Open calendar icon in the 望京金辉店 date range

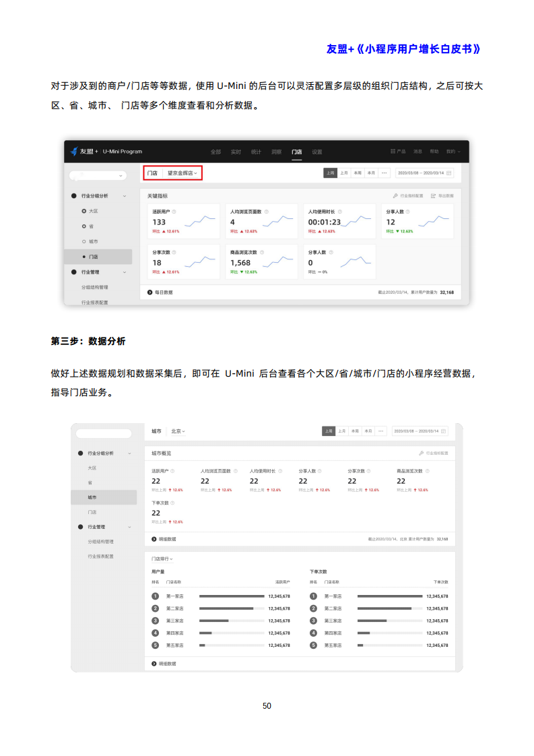pos(449,173)
